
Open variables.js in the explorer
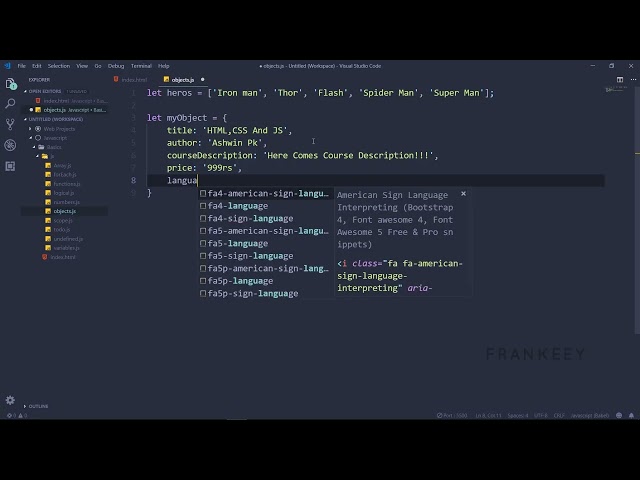(x=67, y=248)
